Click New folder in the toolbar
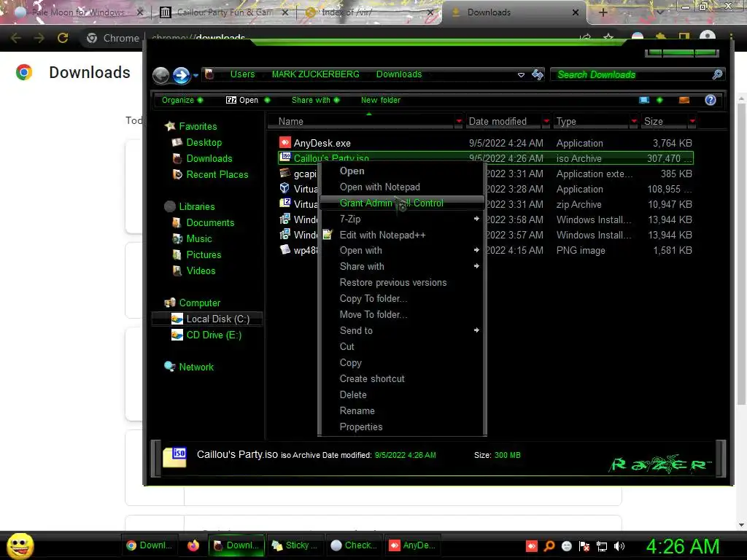 click(380, 100)
